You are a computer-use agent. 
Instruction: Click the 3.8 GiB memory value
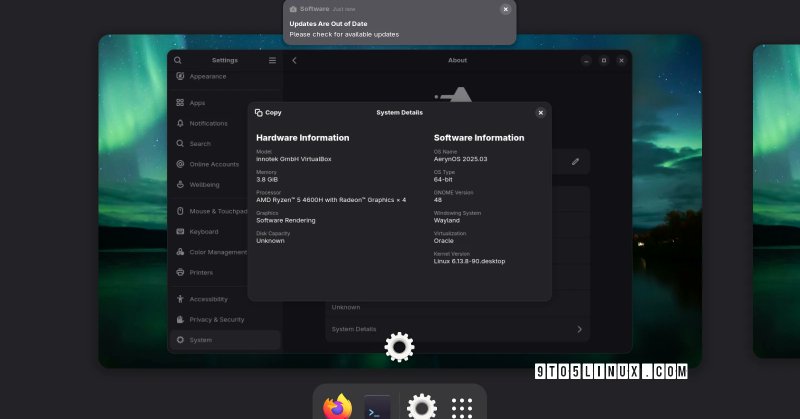pos(267,180)
